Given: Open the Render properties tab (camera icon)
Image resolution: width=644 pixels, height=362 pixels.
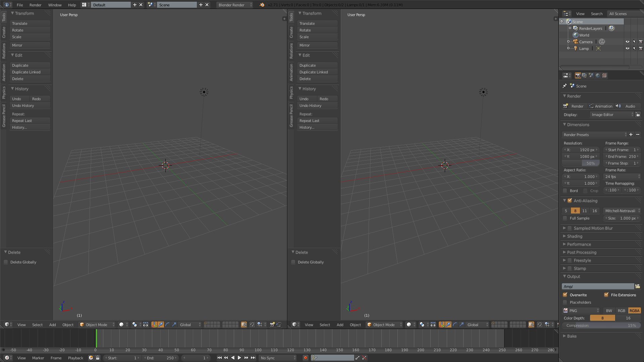Looking at the screenshot, I should click(578, 75).
